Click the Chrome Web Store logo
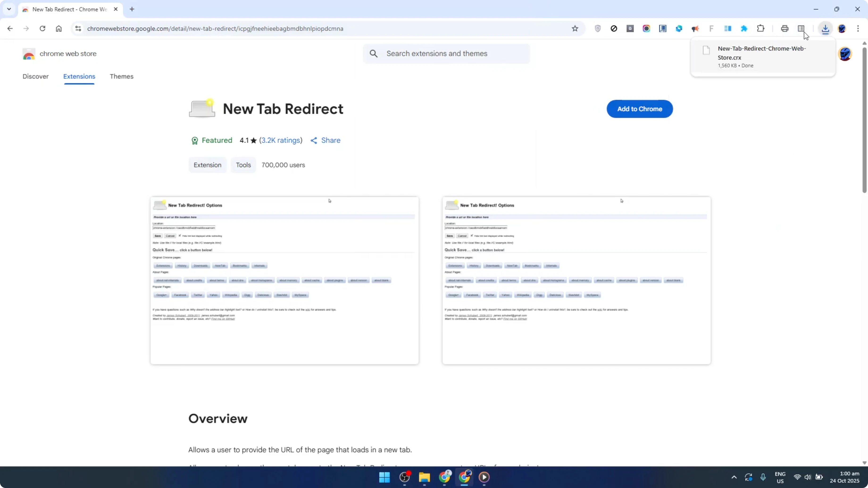 29,54
